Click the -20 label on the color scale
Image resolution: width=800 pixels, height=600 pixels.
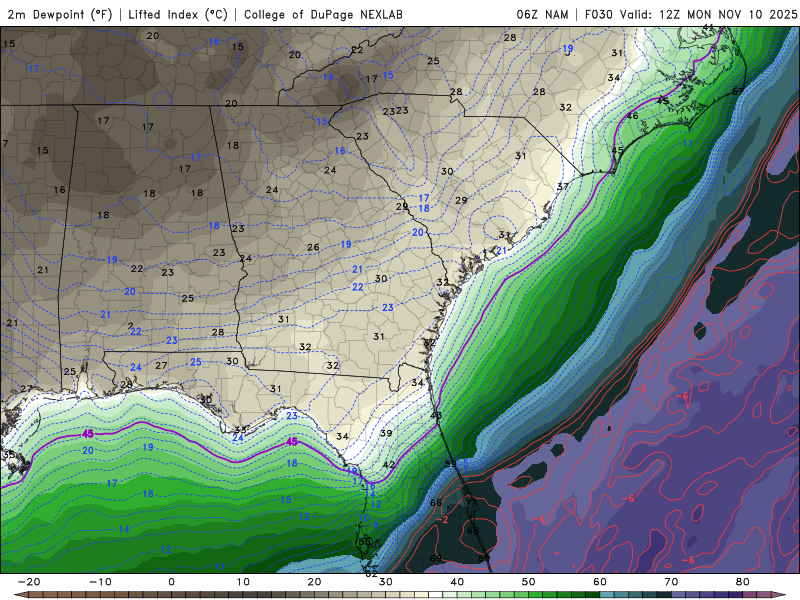point(29,582)
